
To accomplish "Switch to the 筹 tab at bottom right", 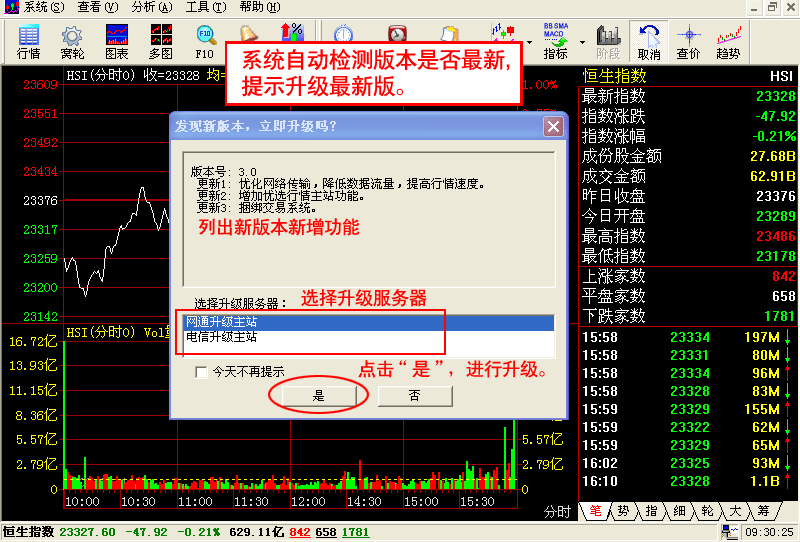I will (762, 511).
